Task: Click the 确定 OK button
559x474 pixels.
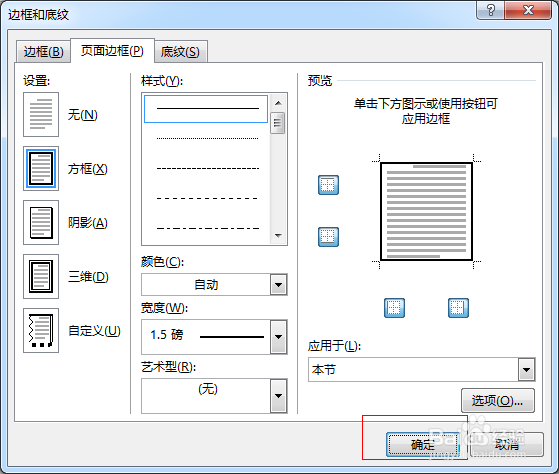Action: pyautogui.click(x=423, y=444)
